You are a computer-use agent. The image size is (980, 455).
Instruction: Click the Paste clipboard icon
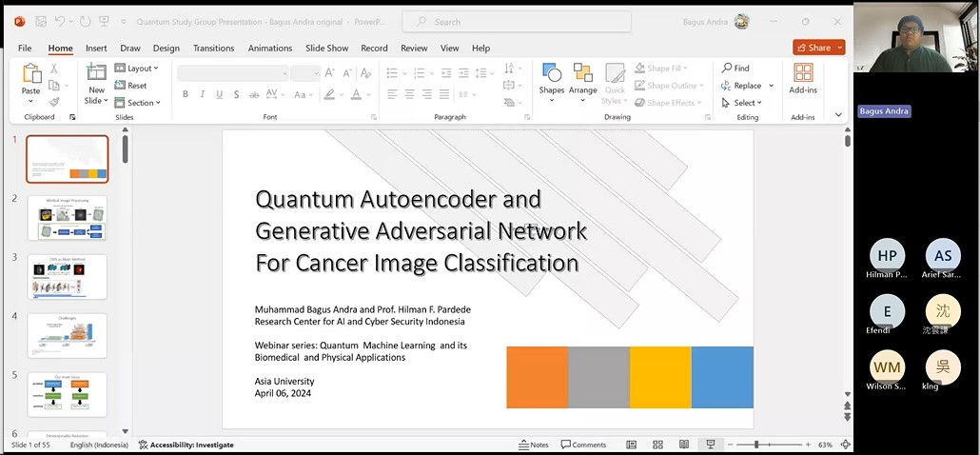(x=30, y=73)
